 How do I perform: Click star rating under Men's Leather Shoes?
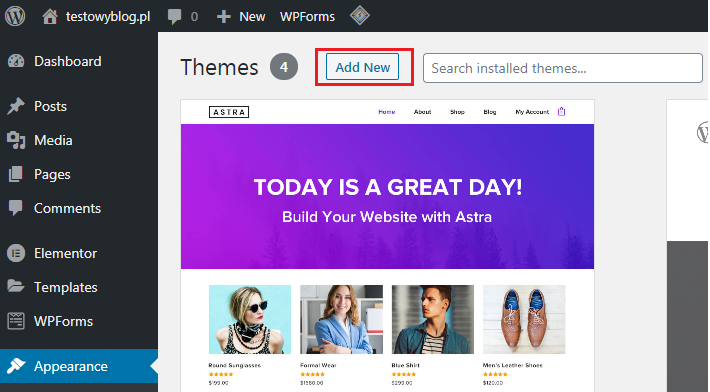point(495,374)
